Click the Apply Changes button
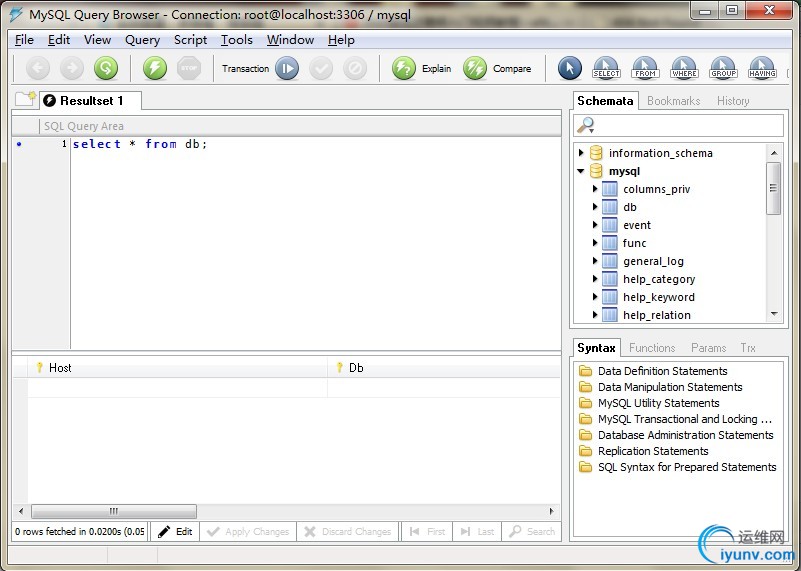The width and height of the screenshot is (801, 571). tap(248, 532)
